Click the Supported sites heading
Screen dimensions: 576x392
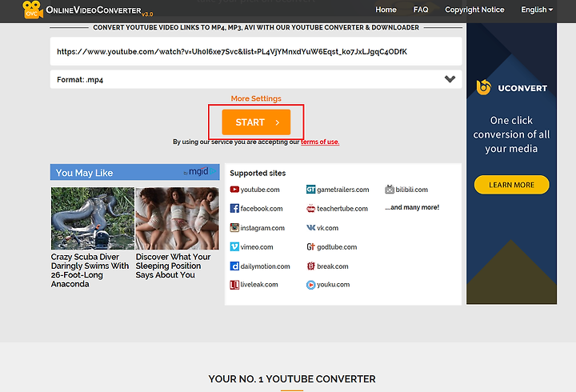258,173
